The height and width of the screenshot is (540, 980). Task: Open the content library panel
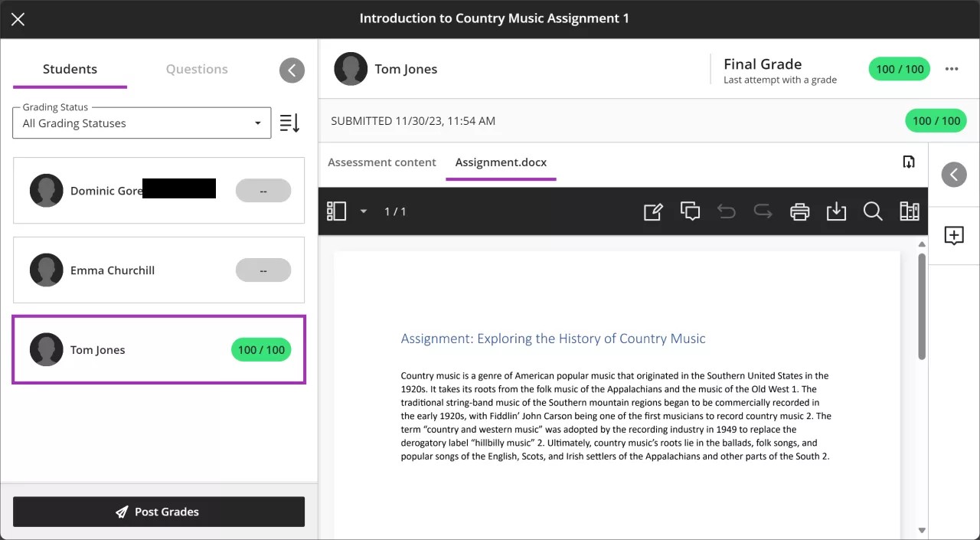pos(909,211)
